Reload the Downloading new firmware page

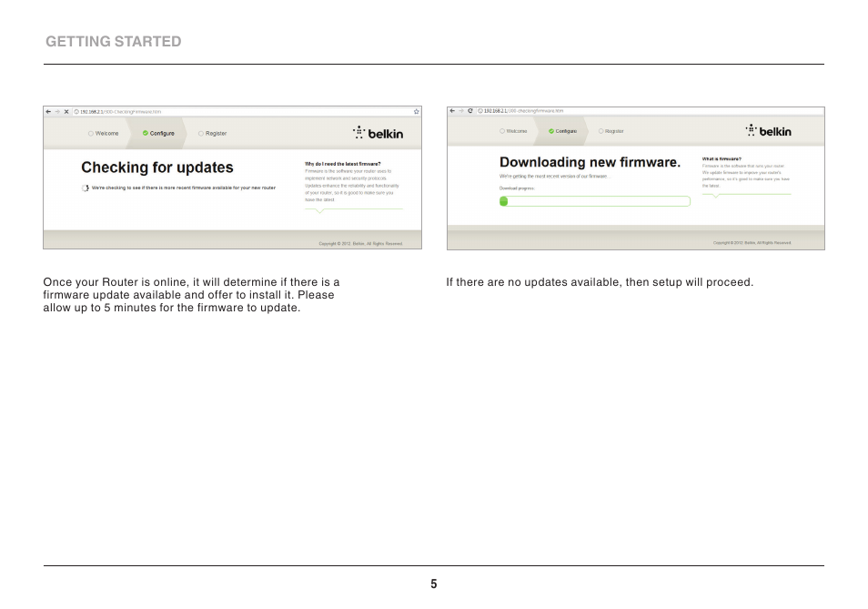[470, 111]
